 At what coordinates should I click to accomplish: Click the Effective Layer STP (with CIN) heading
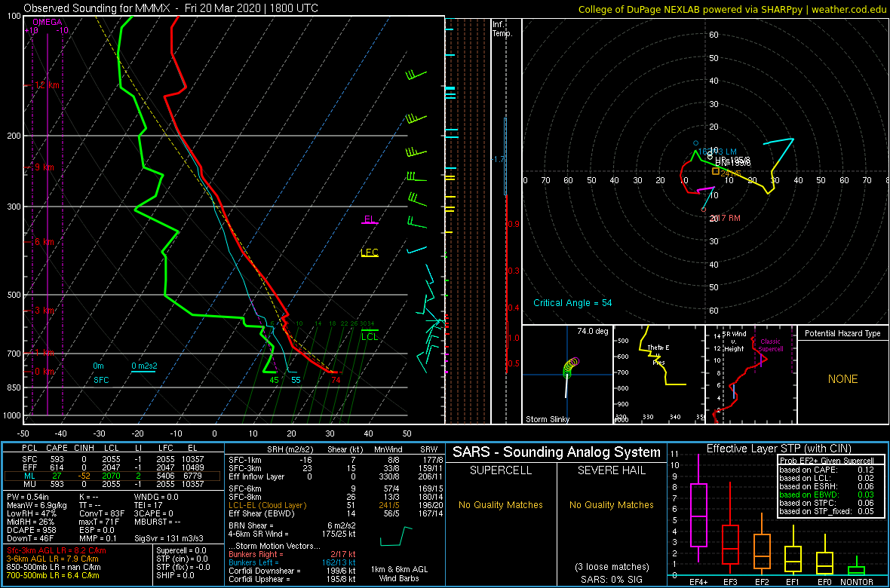pyautogui.click(x=778, y=449)
